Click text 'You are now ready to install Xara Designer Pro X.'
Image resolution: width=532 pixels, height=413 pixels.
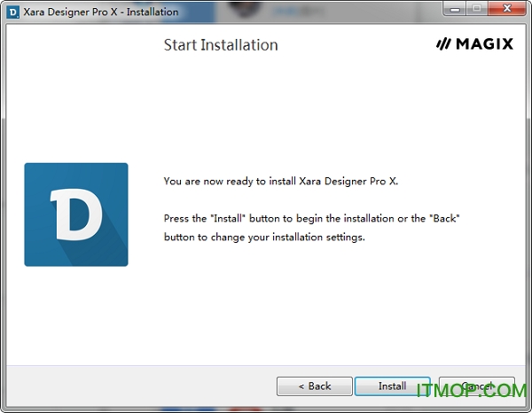click(x=281, y=182)
